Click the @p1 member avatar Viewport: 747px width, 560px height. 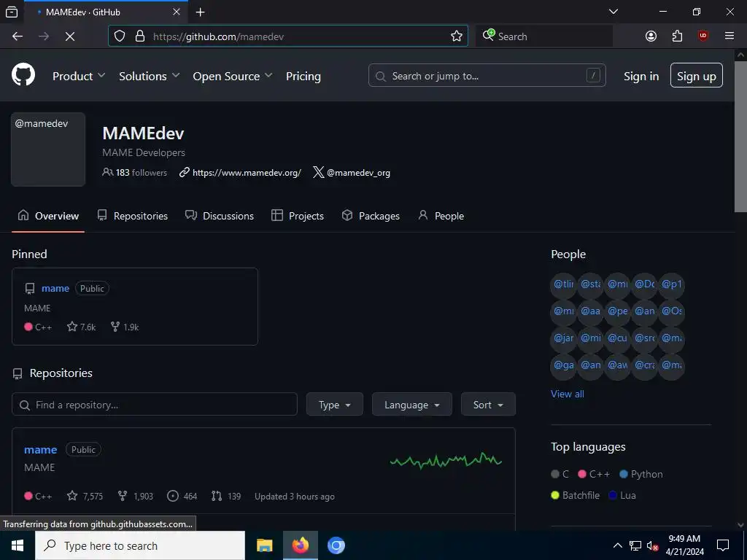(672, 284)
